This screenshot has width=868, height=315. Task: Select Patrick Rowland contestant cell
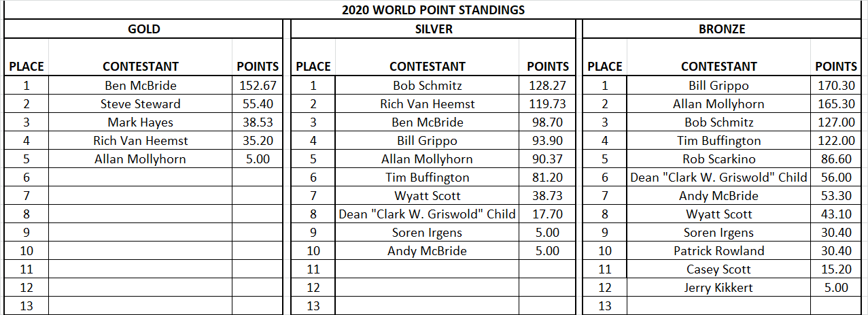tap(718, 251)
